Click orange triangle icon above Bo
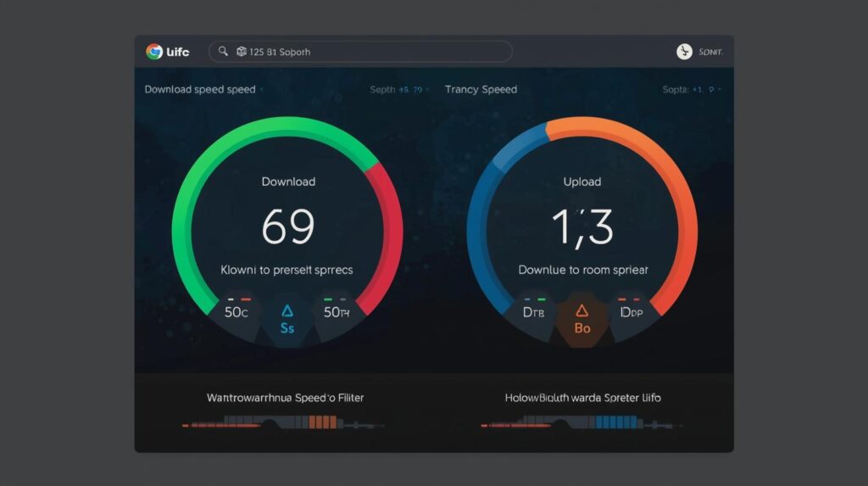 coord(581,311)
